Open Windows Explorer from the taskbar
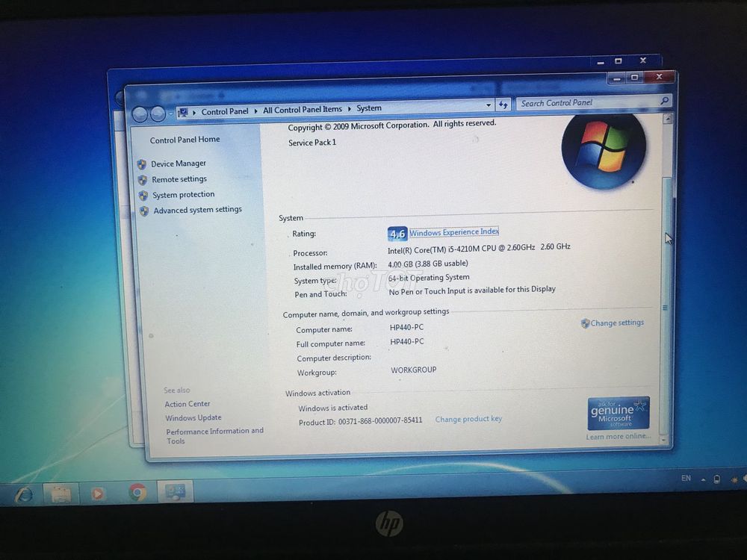747x560 pixels. click(x=61, y=494)
